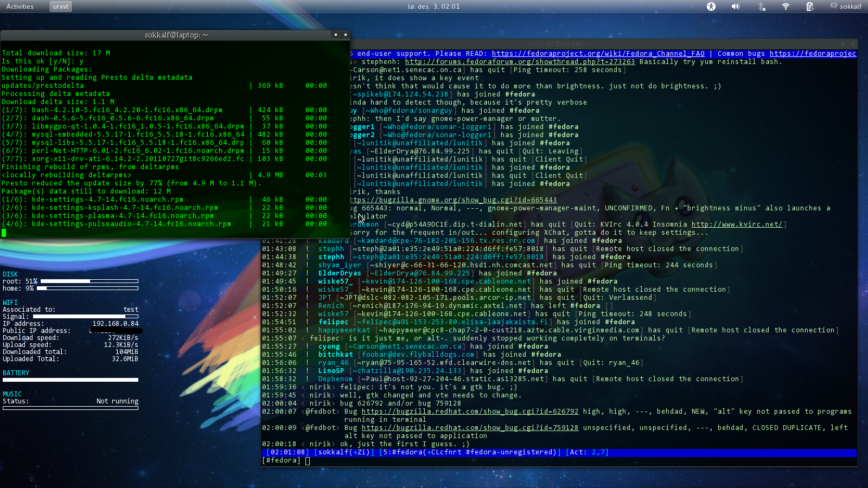Click the Downloaded total value 104MiB
The image size is (868, 488).
coord(127,352)
